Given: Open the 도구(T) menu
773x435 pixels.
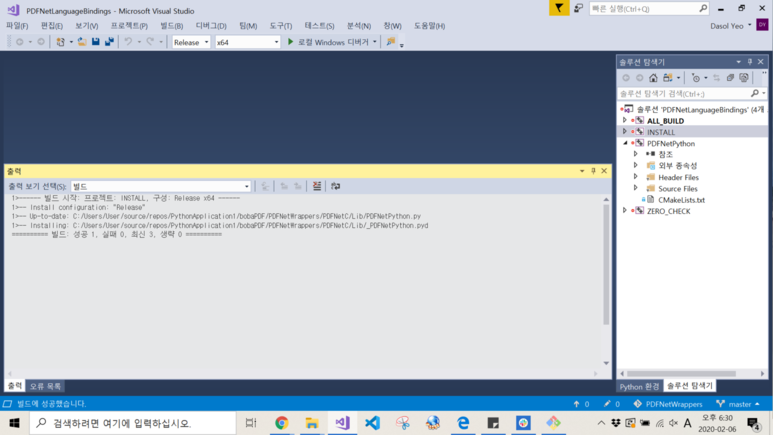Looking at the screenshot, I should coord(281,26).
